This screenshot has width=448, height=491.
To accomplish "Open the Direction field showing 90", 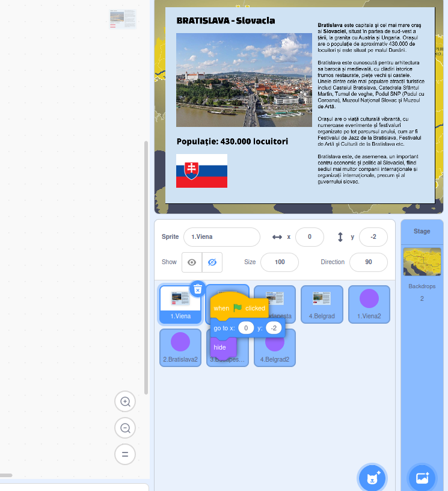I will [x=368, y=262].
